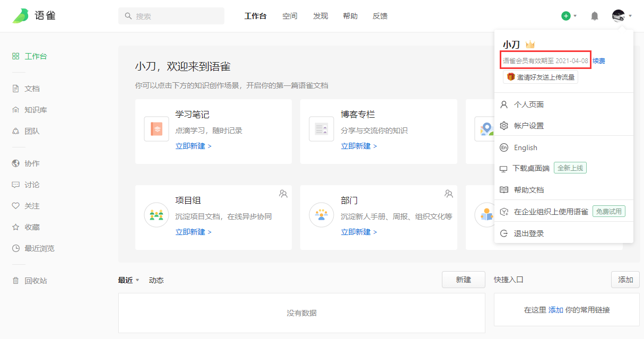Click the 部门 group icon
644x339 pixels.
(321, 215)
